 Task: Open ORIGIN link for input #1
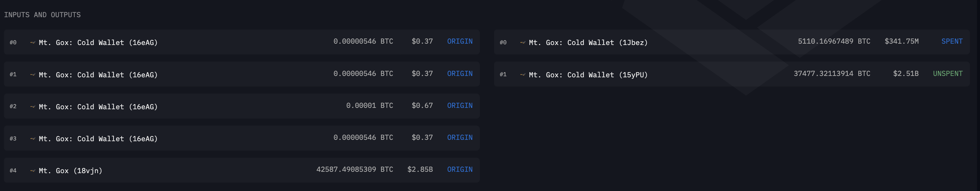tap(460, 73)
